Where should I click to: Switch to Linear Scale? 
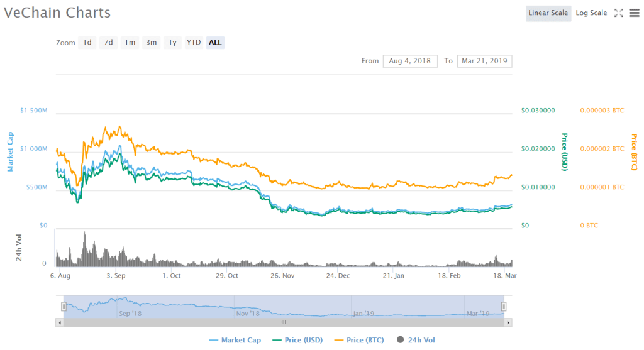(x=548, y=13)
